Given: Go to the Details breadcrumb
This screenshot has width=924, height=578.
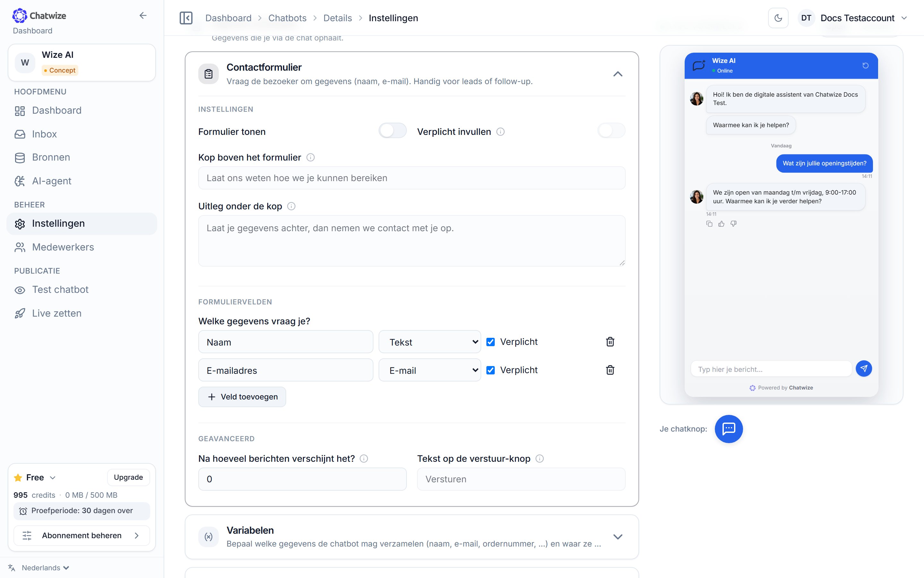Looking at the screenshot, I should click(x=338, y=18).
